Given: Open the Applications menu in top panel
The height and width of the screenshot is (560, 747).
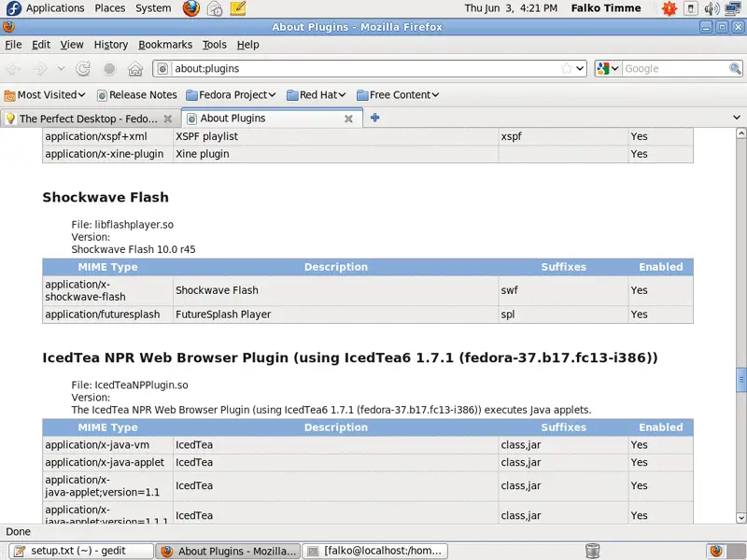Looking at the screenshot, I should point(55,8).
